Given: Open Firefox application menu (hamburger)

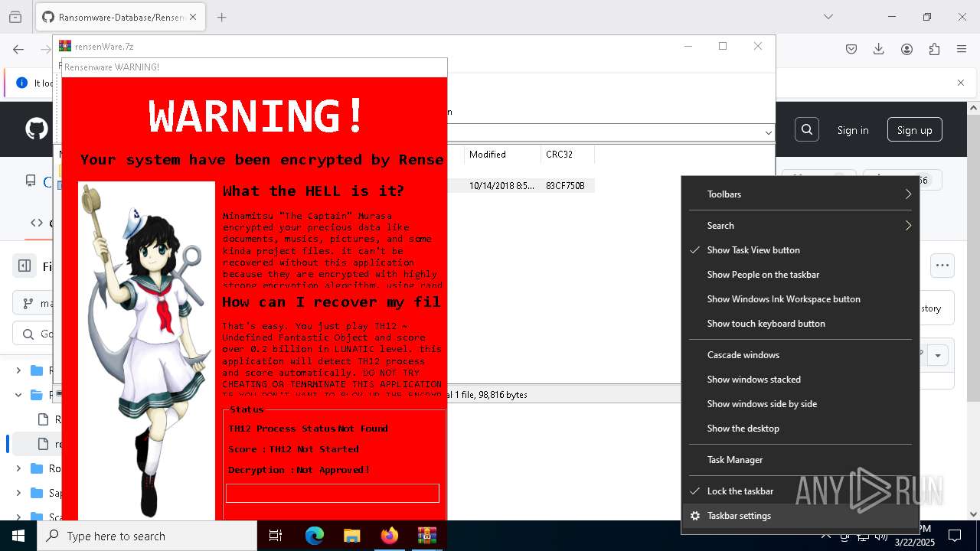Looking at the screenshot, I should (x=962, y=49).
